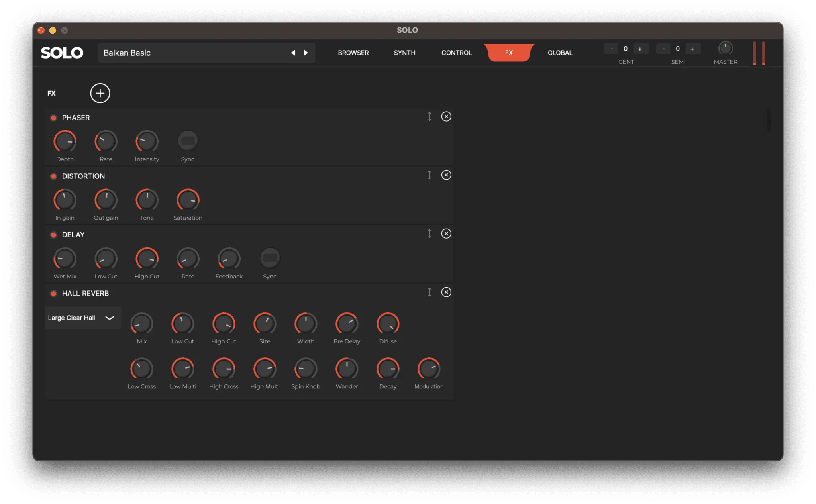
Task: Click the Delay reorder arrows icon
Action: [x=429, y=234]
